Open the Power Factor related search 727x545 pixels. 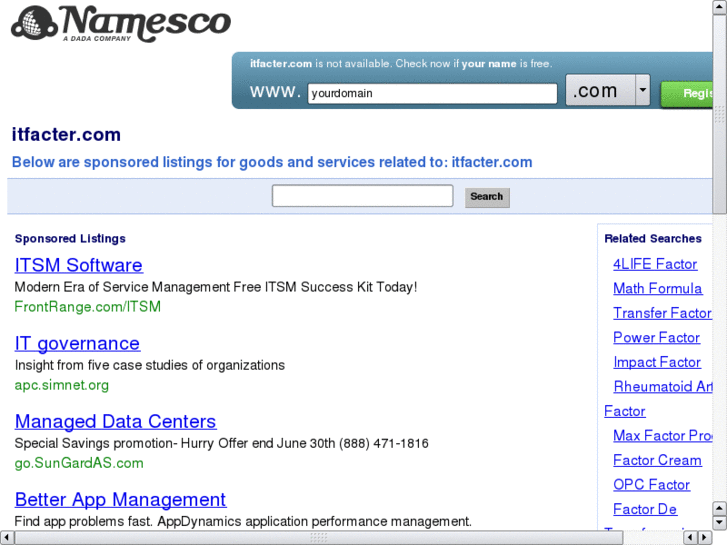pyautogui.click(x=656, y=337)
